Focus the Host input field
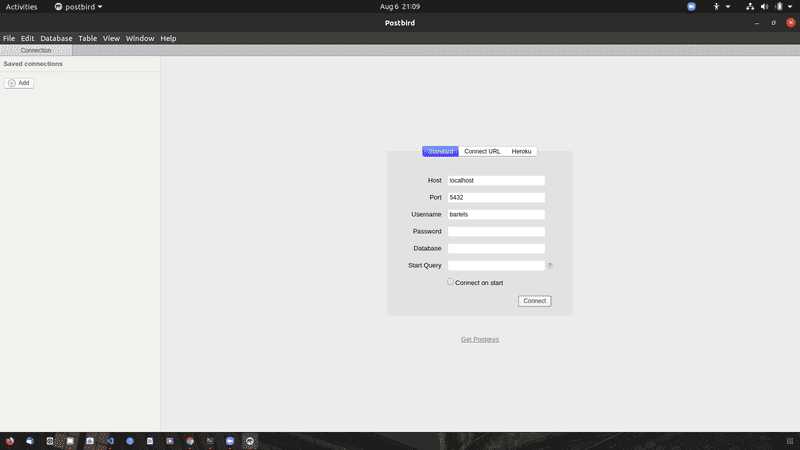The image size is (800, 450). tap(496, 181)
